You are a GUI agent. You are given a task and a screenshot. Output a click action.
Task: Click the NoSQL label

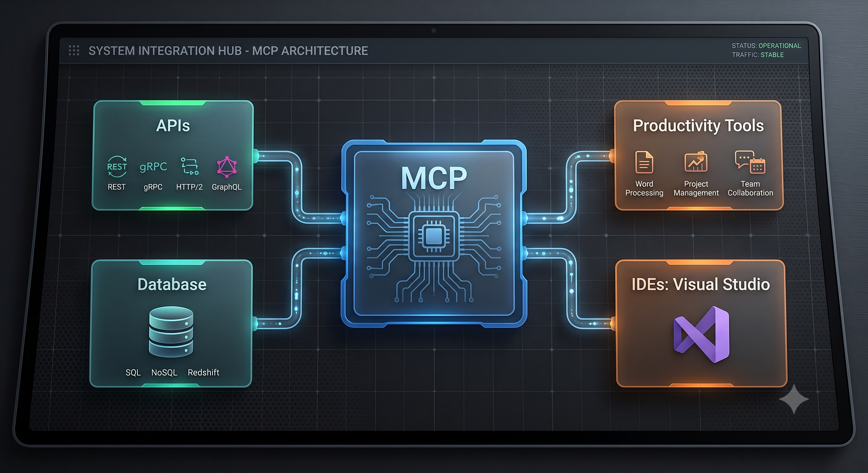[x=164, y=372]
